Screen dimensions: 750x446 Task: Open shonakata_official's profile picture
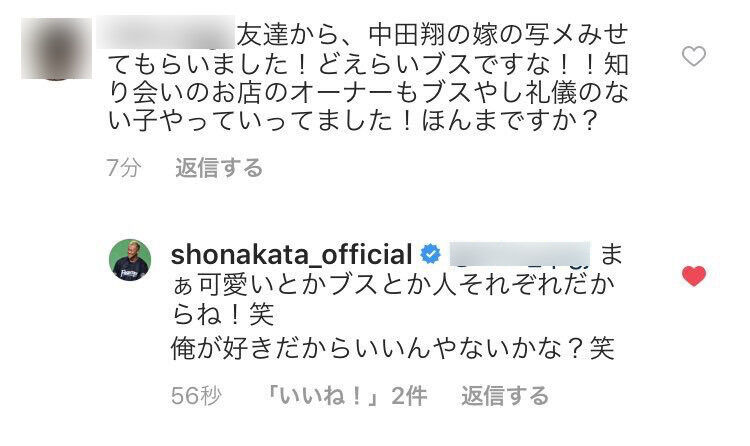130,260
